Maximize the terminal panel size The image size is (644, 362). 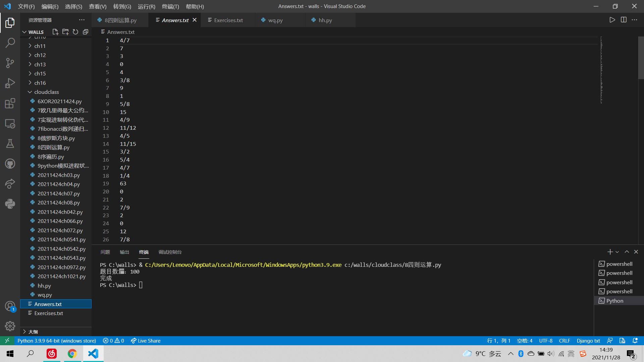(627, 252)
